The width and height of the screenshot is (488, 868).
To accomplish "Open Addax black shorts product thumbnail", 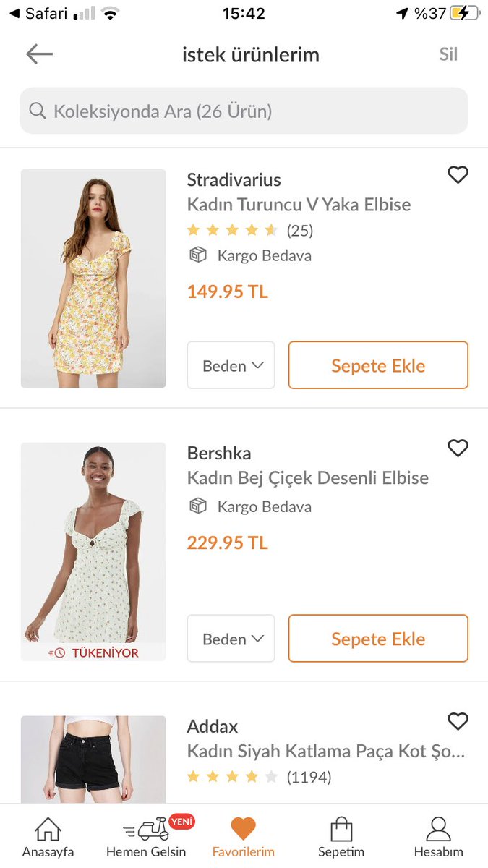I will coord(93,759).
